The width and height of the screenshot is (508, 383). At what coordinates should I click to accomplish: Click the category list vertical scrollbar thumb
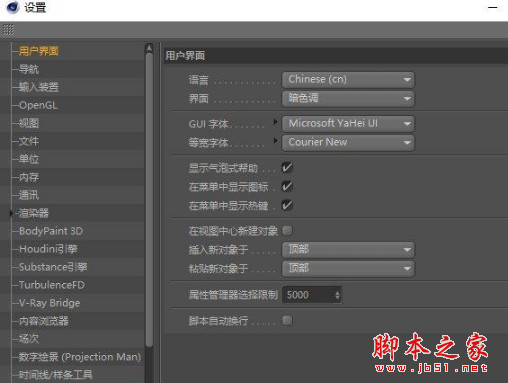[149, 200]
